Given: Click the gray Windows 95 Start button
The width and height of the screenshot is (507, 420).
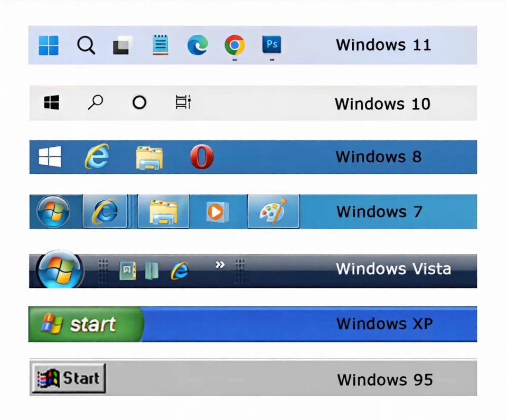Looking at the screenshot, I should (x=69, y=378).
